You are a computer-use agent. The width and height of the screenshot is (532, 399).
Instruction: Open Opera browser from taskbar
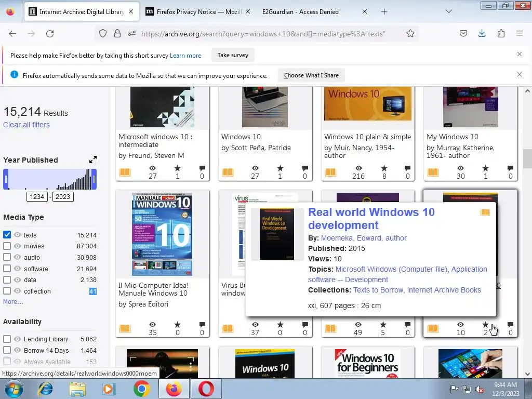coord(206,389)
